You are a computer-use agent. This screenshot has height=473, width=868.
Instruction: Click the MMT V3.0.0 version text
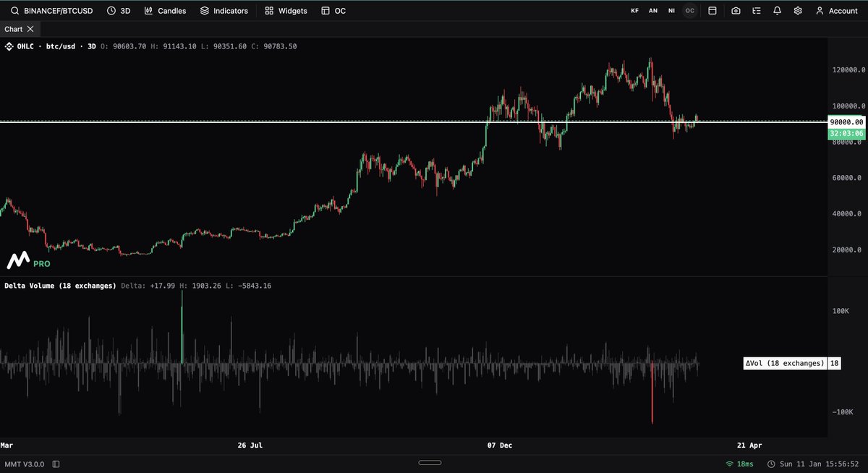25,464
